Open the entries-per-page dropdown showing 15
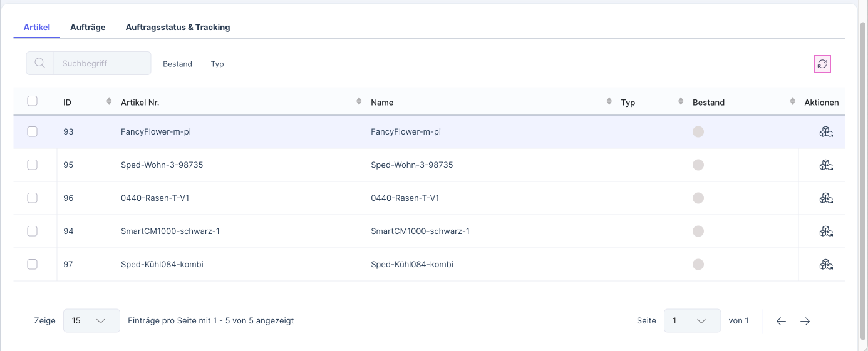 click(91, 321)
